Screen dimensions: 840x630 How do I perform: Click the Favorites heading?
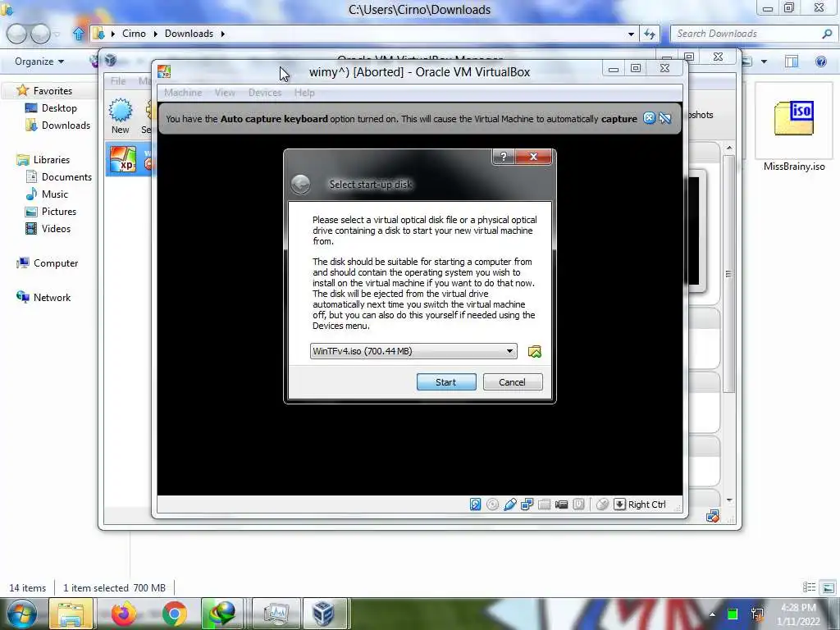click(x=52, y=91)
